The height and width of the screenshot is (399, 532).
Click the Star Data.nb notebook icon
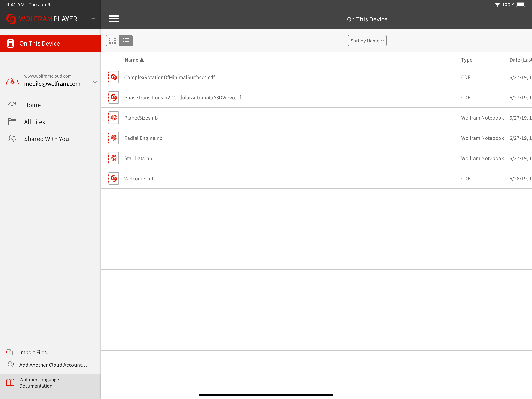114,158
